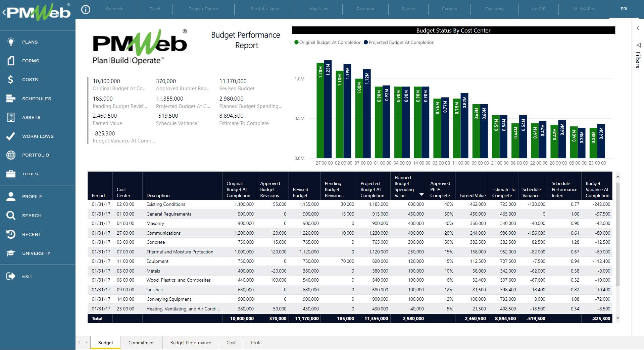Open the Assets panel
Viewport: 644px width, 350px height.
[31, 117]
